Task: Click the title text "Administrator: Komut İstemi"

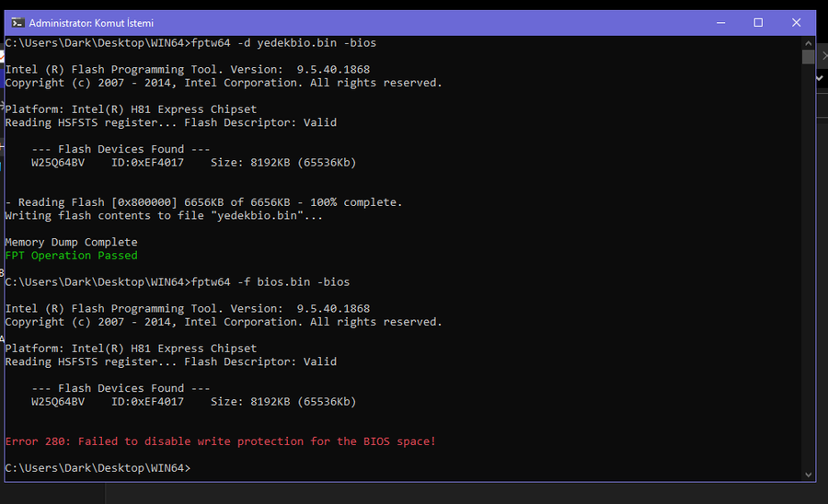Action: 91,23
